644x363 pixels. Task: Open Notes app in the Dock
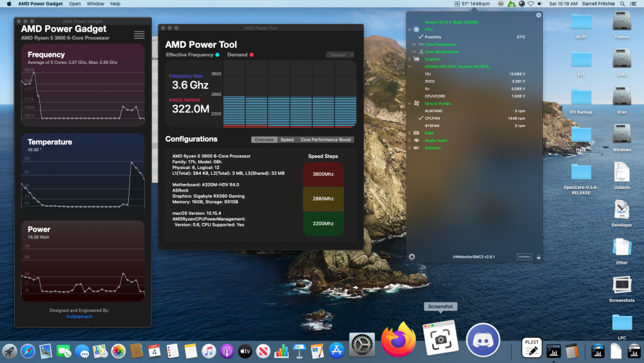click(191, 351)
